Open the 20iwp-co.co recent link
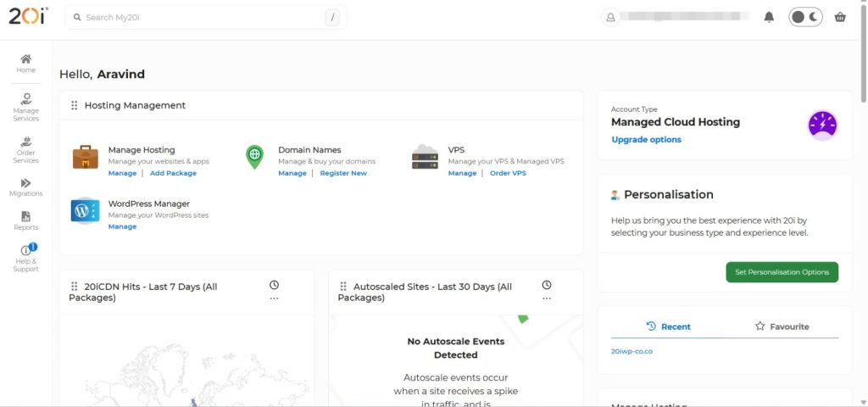Screen dimensions: 868x407 tap(632, 352)
